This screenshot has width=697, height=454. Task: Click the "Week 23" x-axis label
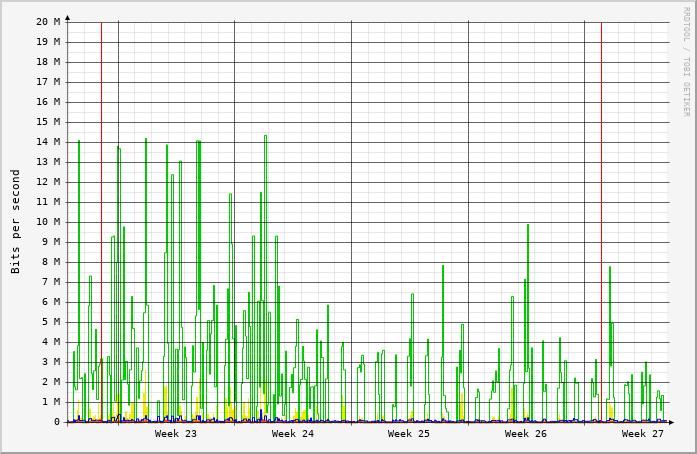pos(176,434)
